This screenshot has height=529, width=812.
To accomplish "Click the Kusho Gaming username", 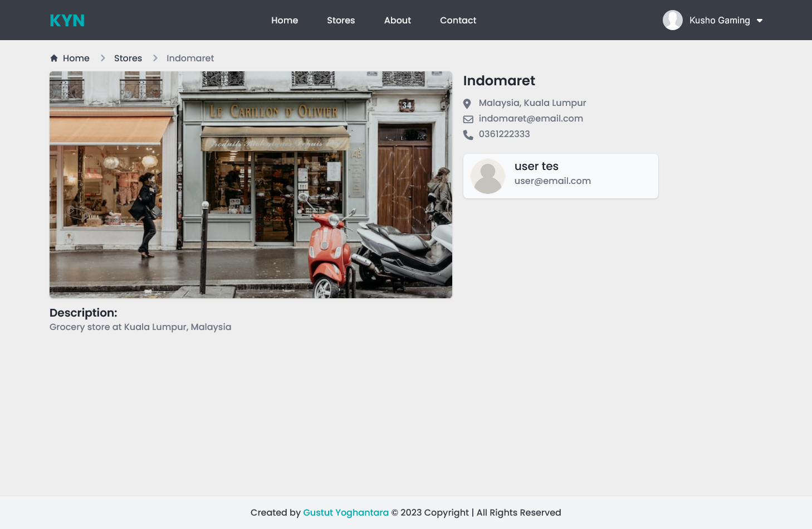I will [x=720, y=20].
